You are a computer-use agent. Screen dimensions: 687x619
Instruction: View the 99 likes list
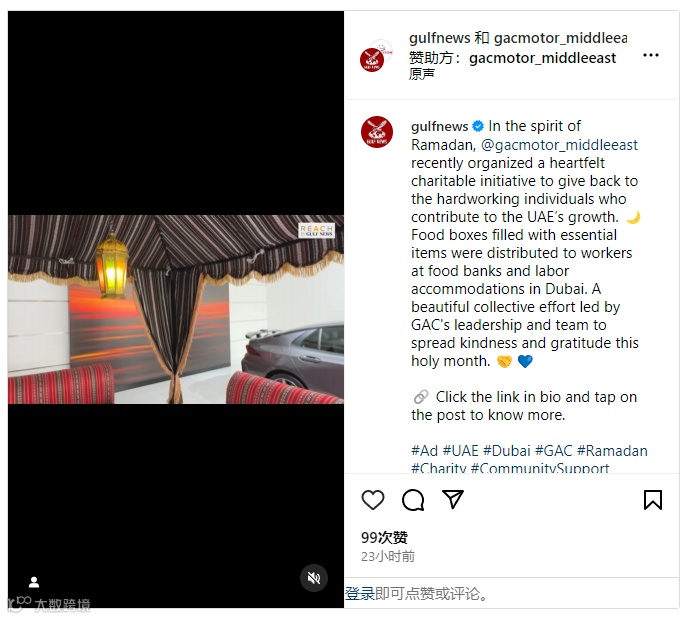384,537
